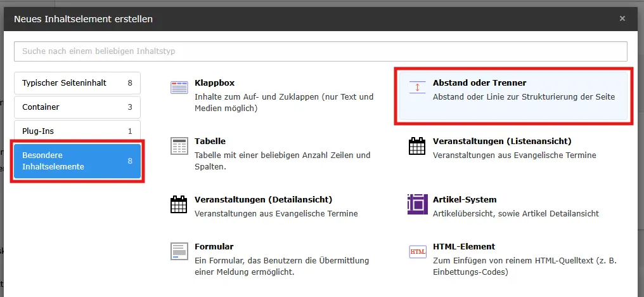Click the Klappbox title text
Screen dimensions: 644x297
[x=215, y=82]
